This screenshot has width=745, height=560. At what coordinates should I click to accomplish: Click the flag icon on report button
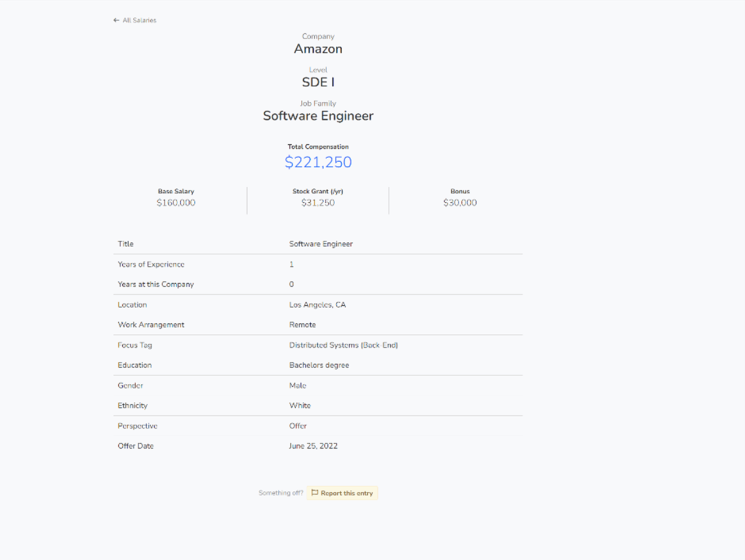click(315, 493)
